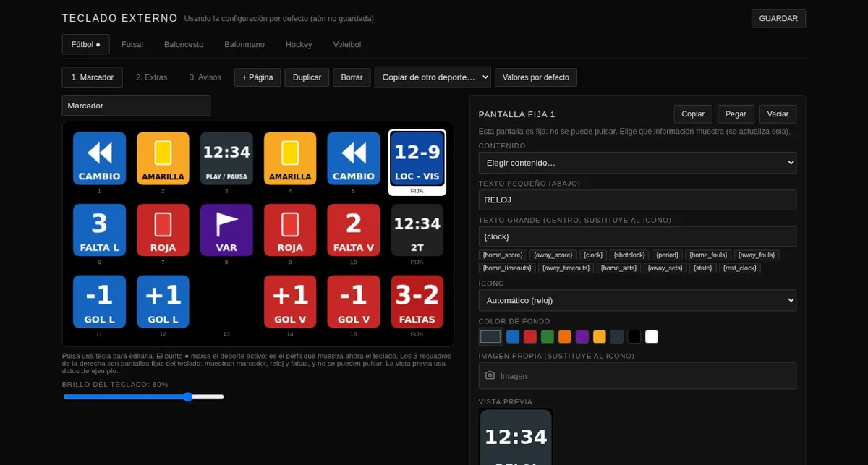Open the Copiar de otro deporte dropdown
Image resolution: width=868 pixels, height=465 pixels.
(x=433, y=77)
